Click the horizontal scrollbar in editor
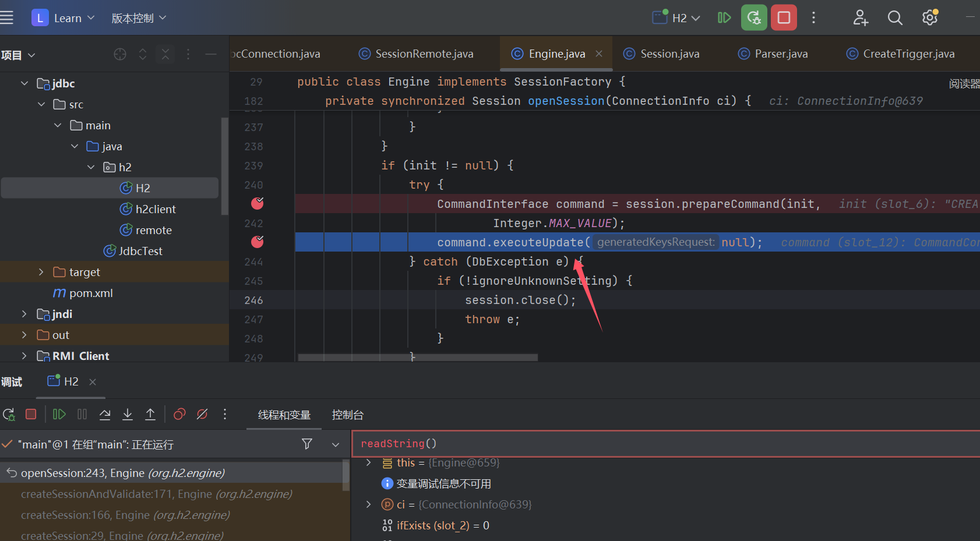 418,357
